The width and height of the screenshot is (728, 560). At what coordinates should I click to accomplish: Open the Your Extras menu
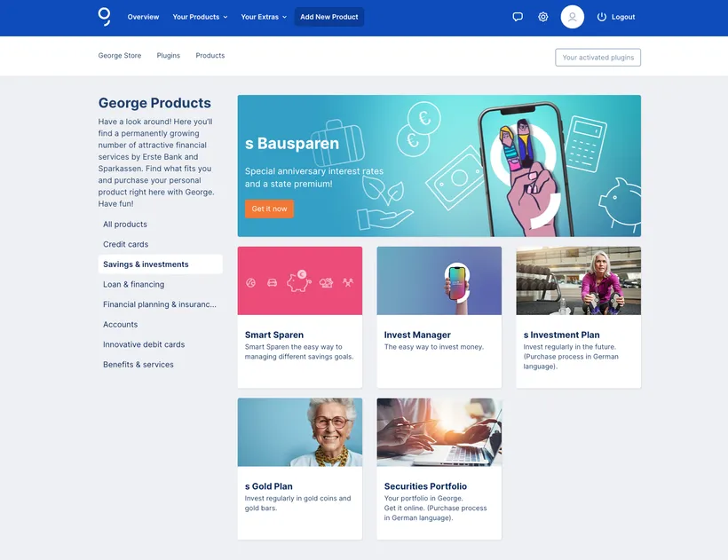264,17
